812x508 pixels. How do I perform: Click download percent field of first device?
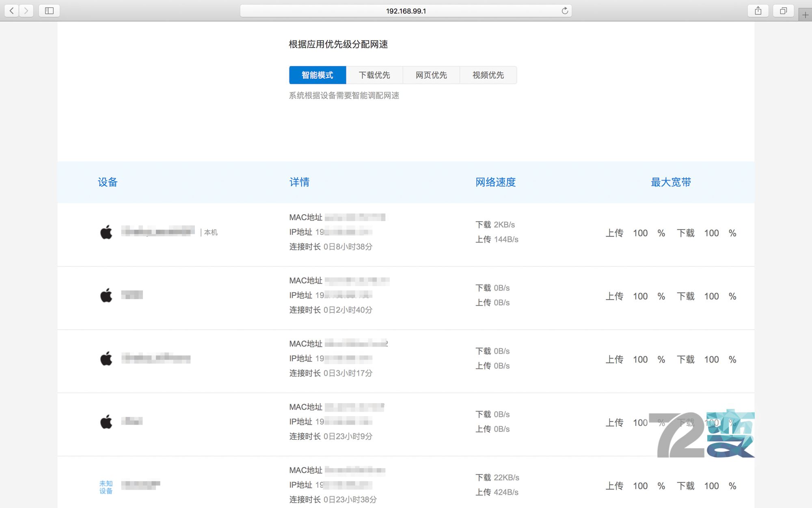coord(711,233)
